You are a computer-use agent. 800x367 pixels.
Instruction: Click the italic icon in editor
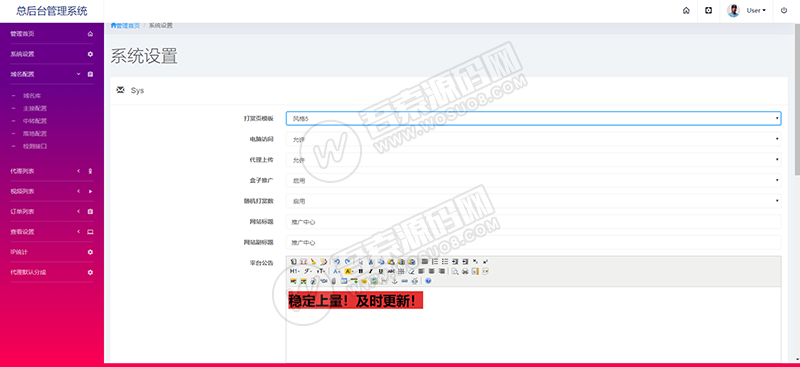[370, 271]
